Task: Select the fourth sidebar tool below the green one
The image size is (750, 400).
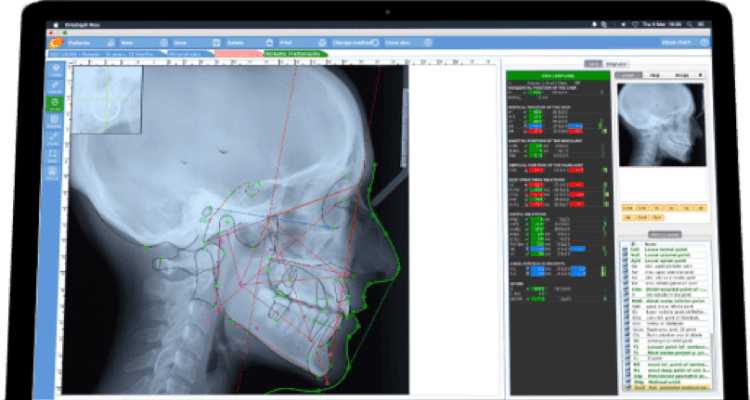Action: (55, 121)
